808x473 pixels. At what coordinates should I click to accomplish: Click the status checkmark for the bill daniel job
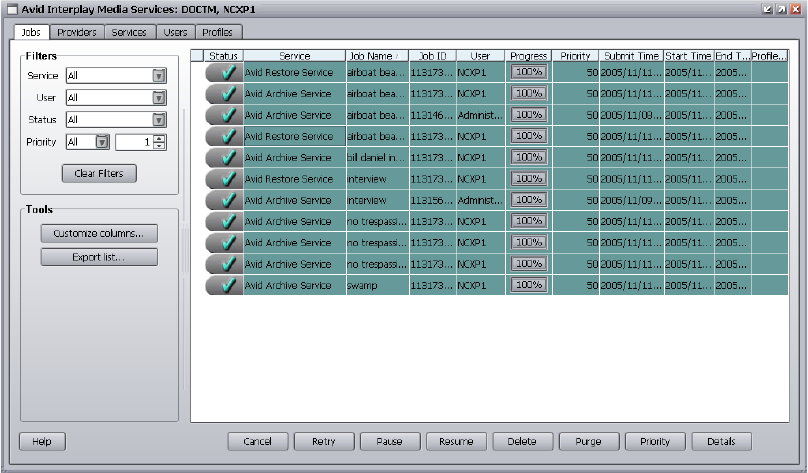[228, 157]
